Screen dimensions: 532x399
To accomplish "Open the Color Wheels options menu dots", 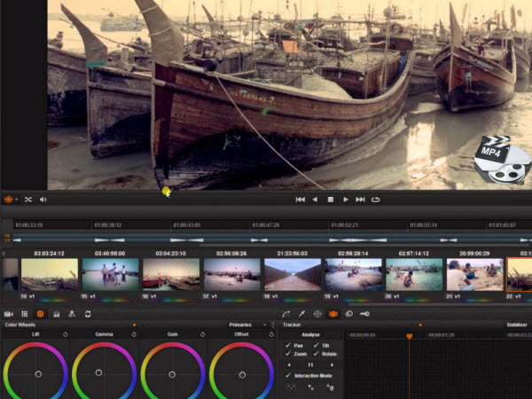I will [x=273, y=325].
